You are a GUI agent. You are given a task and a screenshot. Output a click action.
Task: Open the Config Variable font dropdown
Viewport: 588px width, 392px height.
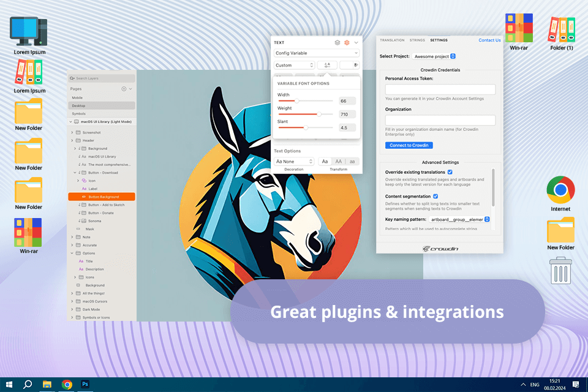pos(317,53)
